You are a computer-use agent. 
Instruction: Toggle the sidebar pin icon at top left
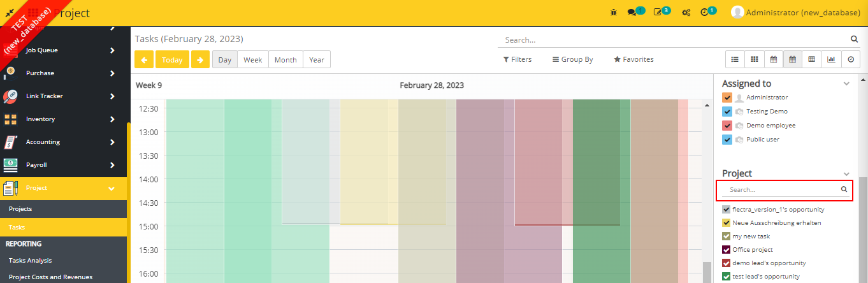pyautogui.click(x=10, y=13)
